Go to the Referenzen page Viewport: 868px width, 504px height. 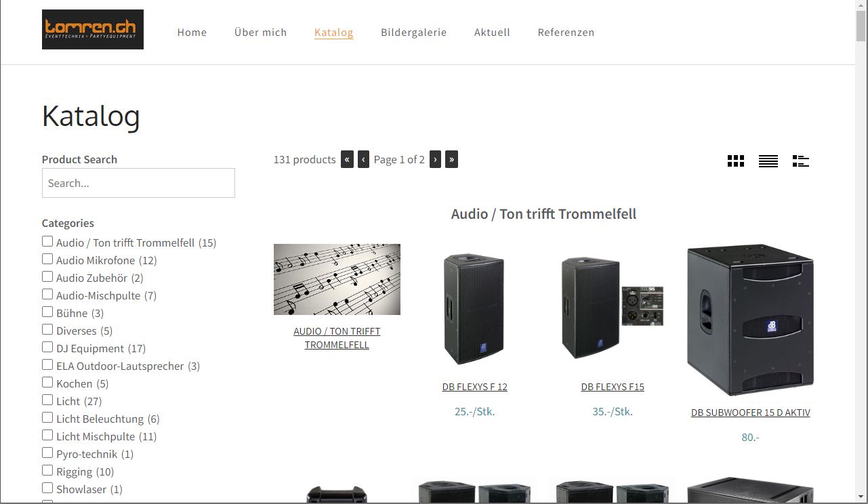566,32
